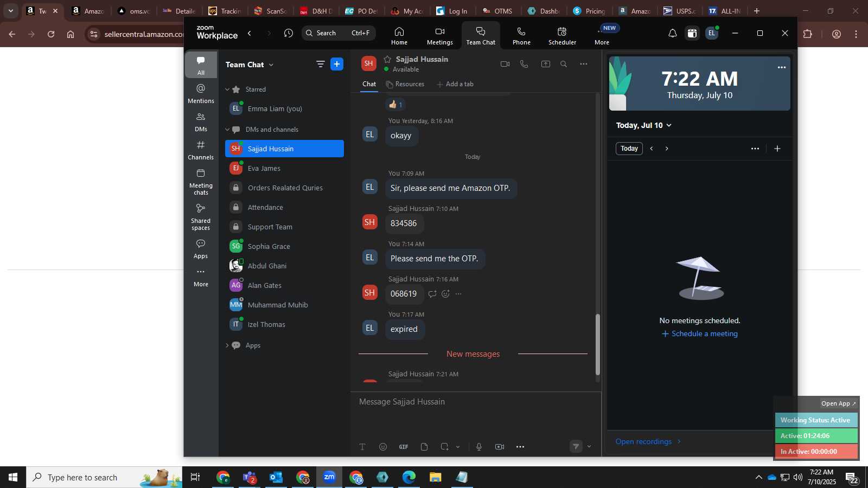Open the Zoom Scheduler tab
The width and height of the screenshot is (868, 488).
pyautogui.click(x=562, y=36)
